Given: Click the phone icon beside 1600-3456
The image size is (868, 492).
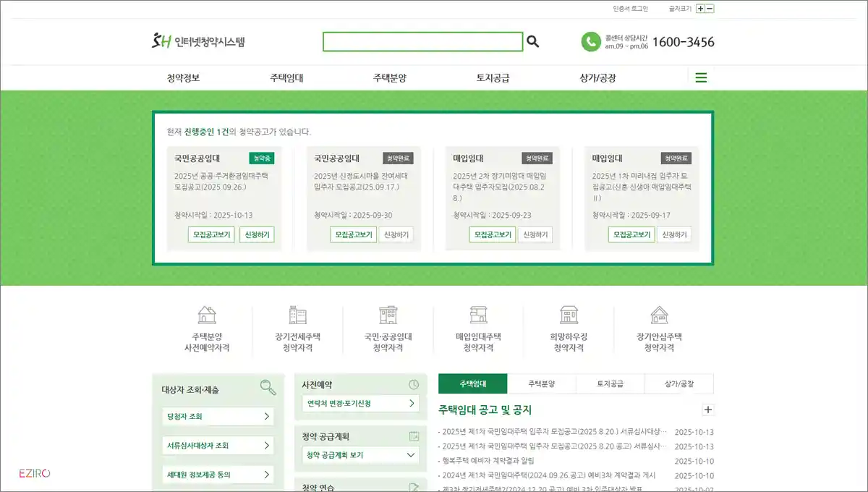Looking at the screenshot, I should [592, 41].
